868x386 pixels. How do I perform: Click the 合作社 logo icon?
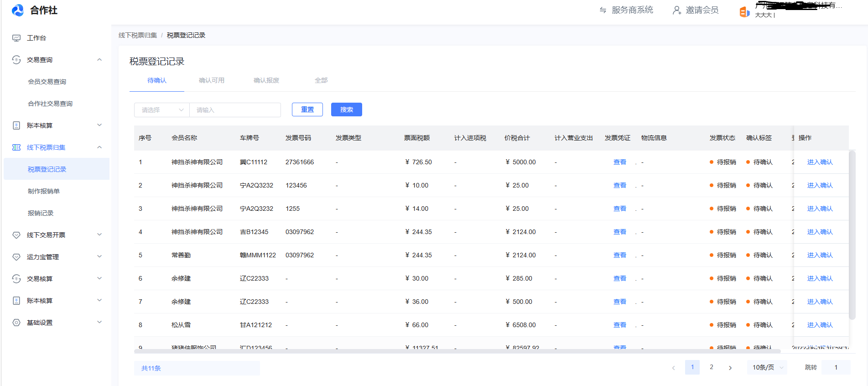tap(18, 10)
